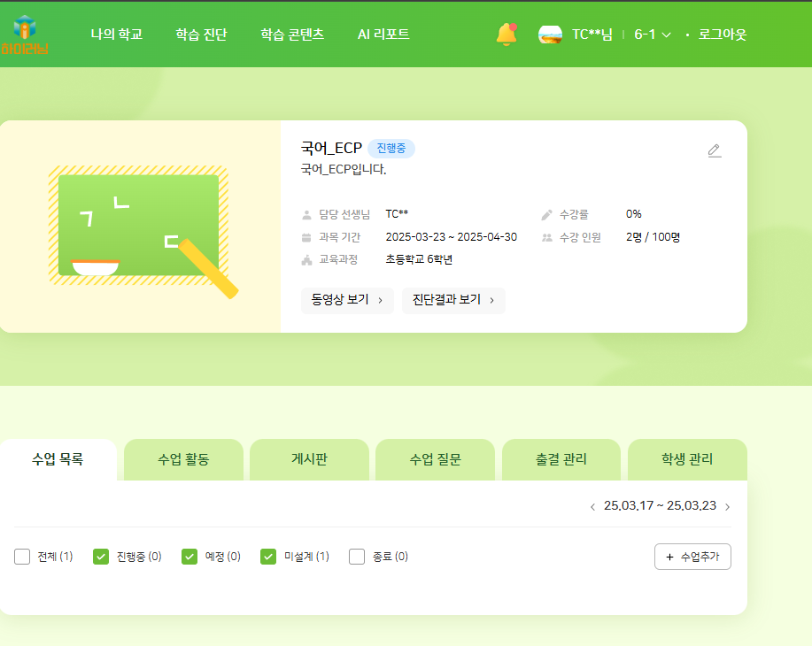Uncheck the 진행중 (0) filter

[x=101, y=557]
